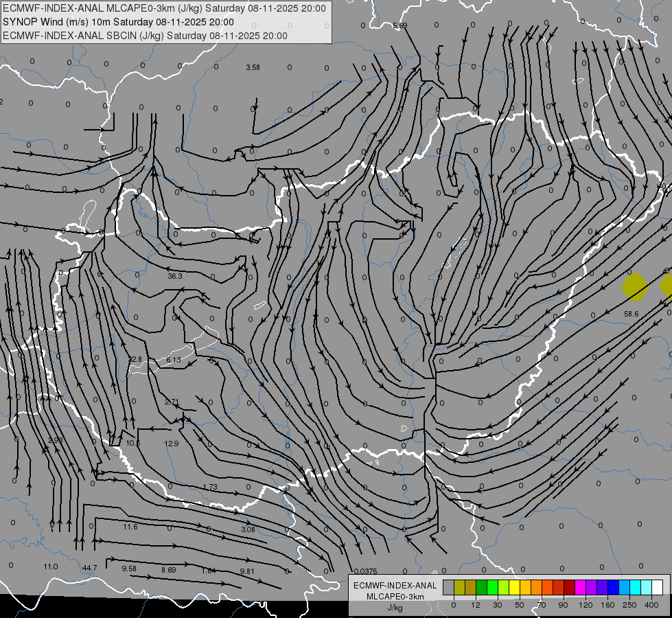This screenshot has height=618, width=672.
Task: Select the white swatch at legend end
Action: [x=657, y=587]
